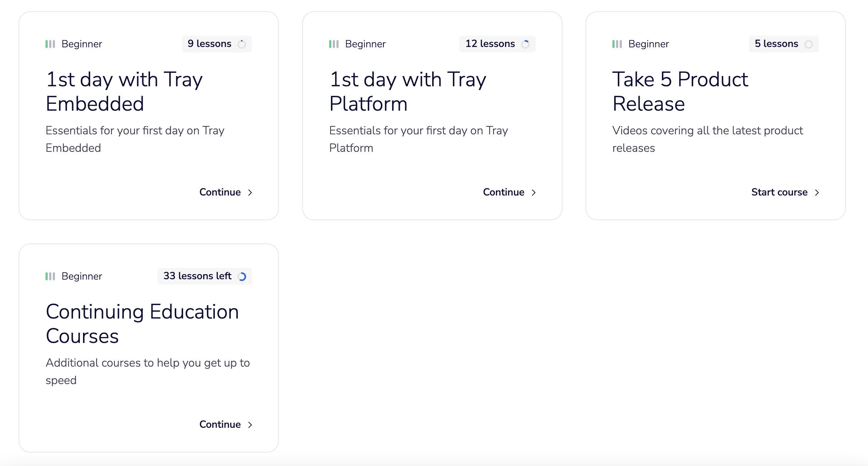Click empty progress ring beside 5 lessons
868x466 pixels.
[809, 44]
